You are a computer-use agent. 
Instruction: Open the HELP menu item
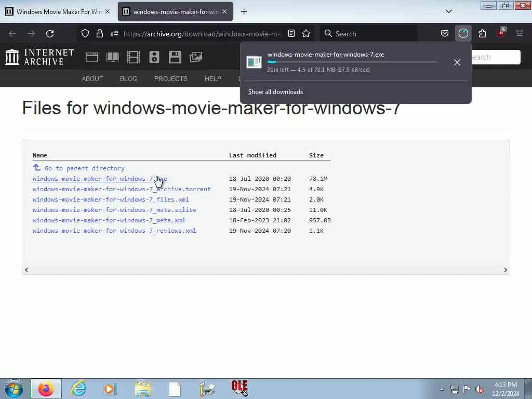212,79
